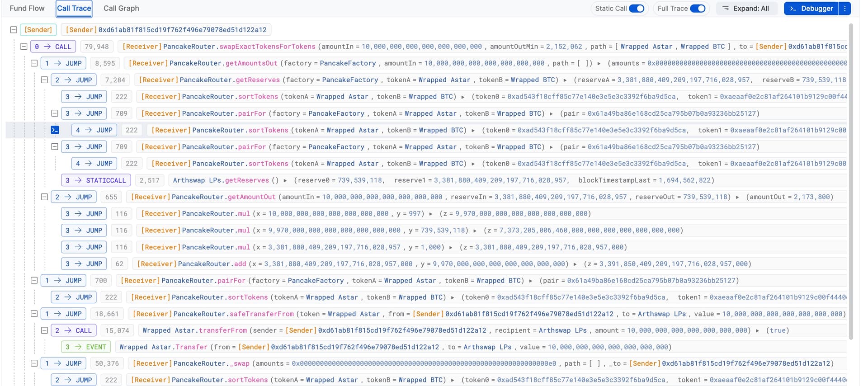Click the 3 → EVENT badge

click(86, 347)
